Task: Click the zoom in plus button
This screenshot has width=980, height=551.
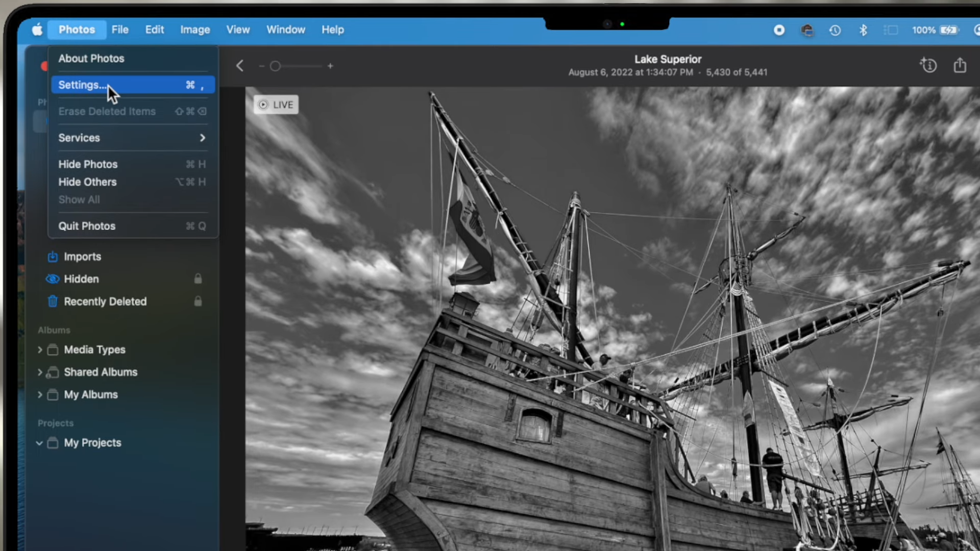Action: 330,66
